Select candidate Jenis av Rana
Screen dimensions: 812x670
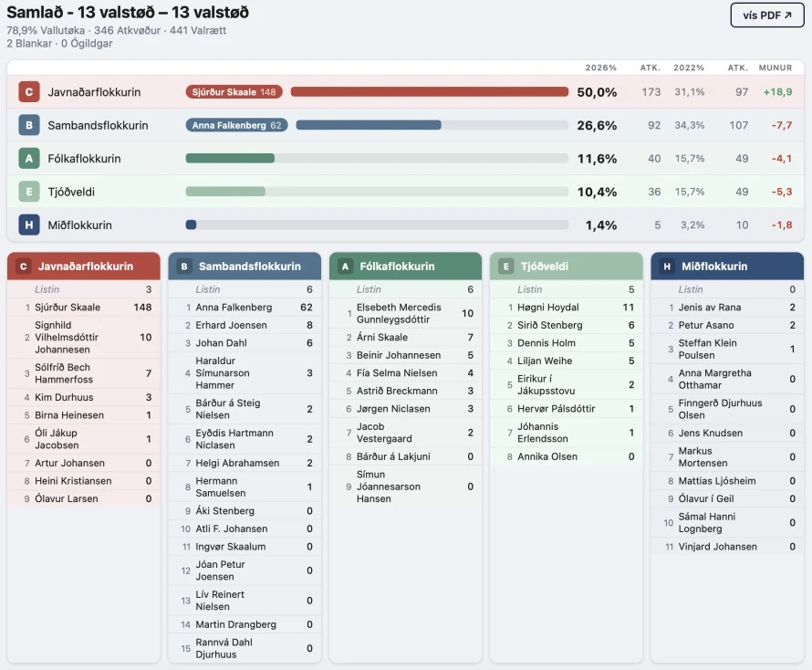tap(709, 308)
